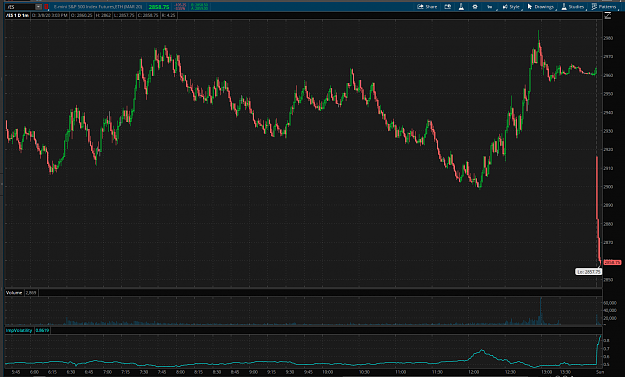Click the Patterns icon
Image resolution: width=625 pixels, height=377 pixels.
(x=594, y=7)
